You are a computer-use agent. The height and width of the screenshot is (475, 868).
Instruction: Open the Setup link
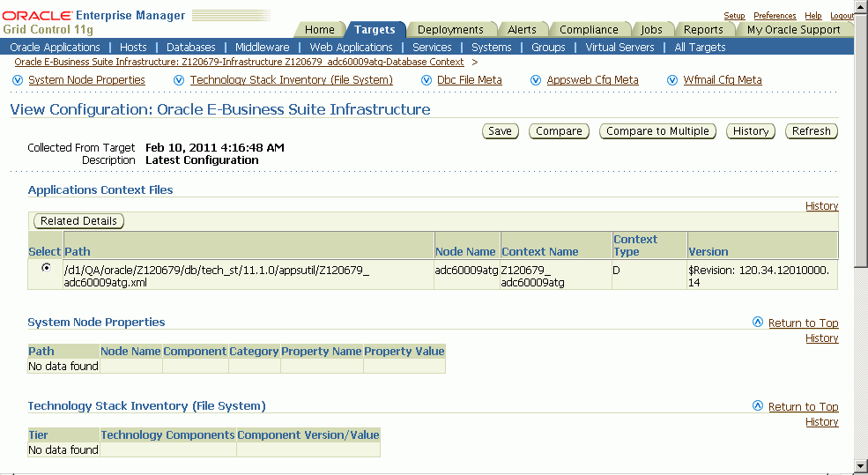coord(735,16)
